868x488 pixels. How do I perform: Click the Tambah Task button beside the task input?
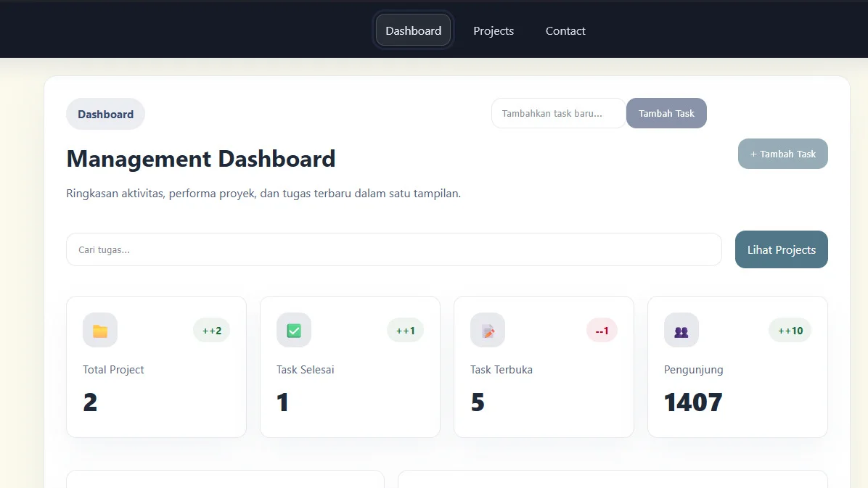pyautogui.click(x=666, y=113)
